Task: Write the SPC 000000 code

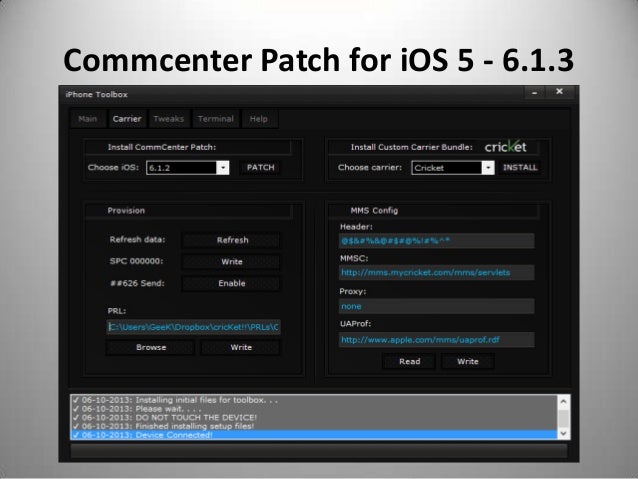Action: [232, 262]
